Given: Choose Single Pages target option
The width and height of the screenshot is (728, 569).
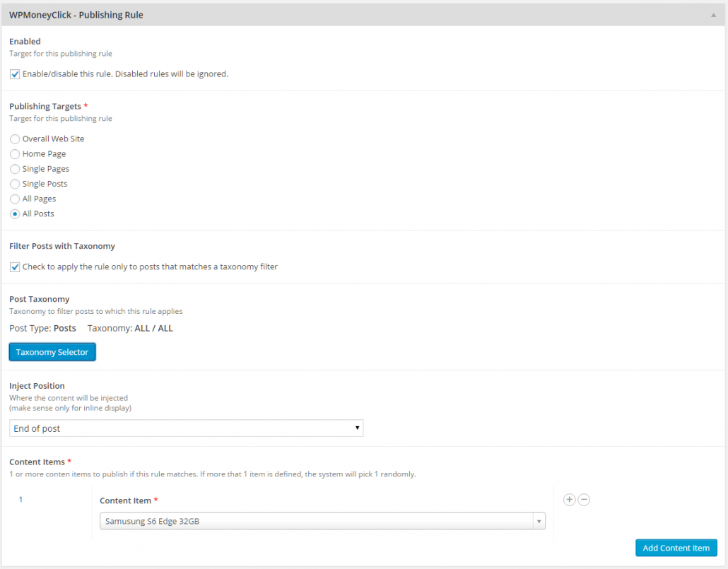Looking at the screenshot, I should click(15, 169).
